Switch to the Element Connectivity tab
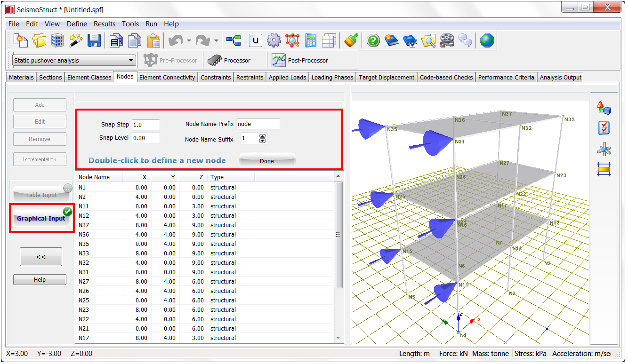Viewport: 628px width, 364px height. (167, 78)
